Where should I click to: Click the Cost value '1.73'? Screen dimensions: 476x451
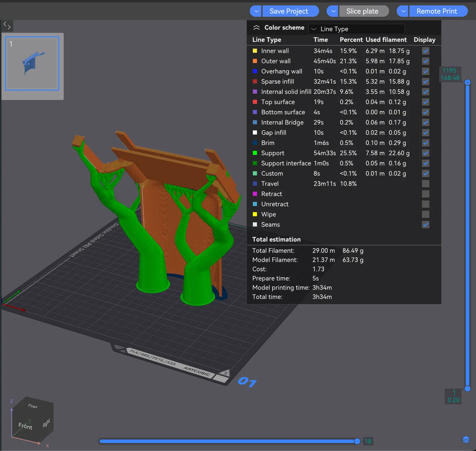click(x=318, y=269)
